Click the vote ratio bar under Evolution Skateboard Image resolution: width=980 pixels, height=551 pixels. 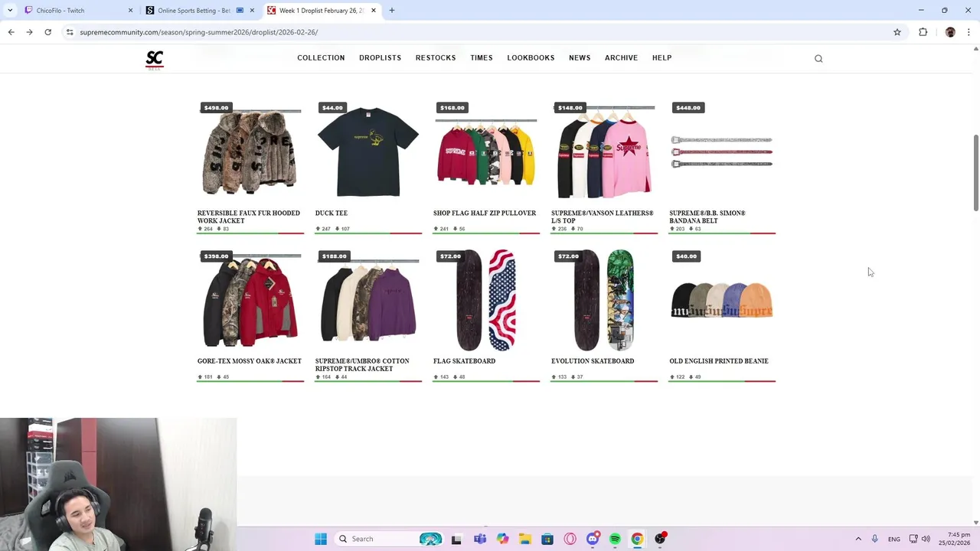(604, 381)
